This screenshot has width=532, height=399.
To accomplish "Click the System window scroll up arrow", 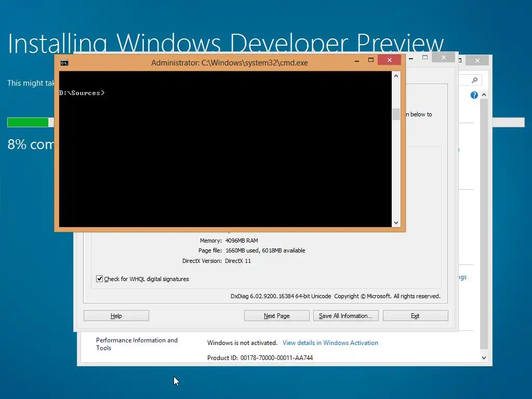I will (484, 95).
